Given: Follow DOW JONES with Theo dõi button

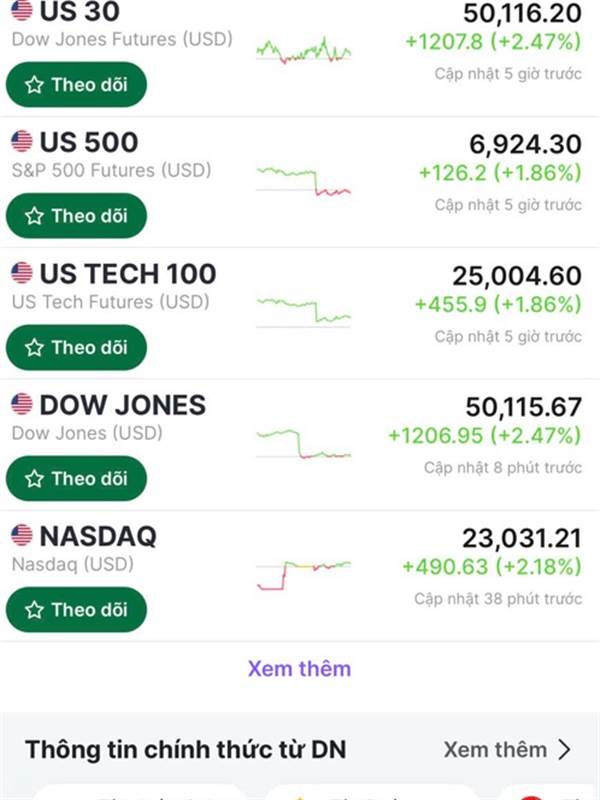Looking at the screenshot, I should click(76, 478).
